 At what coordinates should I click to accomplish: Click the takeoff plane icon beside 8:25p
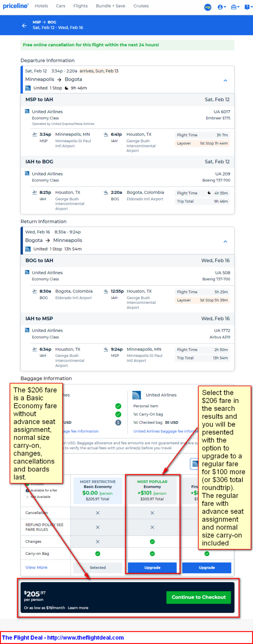click(35, 192)
